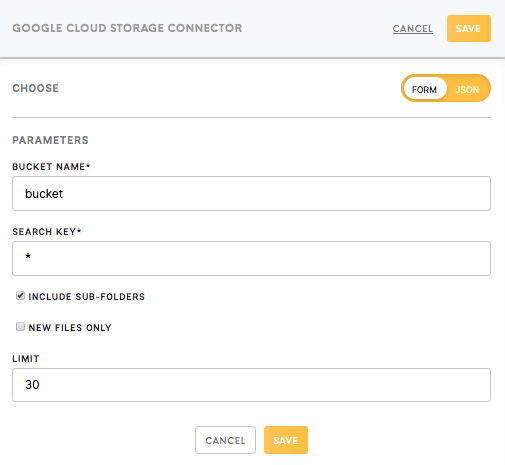Focus the Search Key input field
Screen dimensions: 505x465
tap(251, 258)
